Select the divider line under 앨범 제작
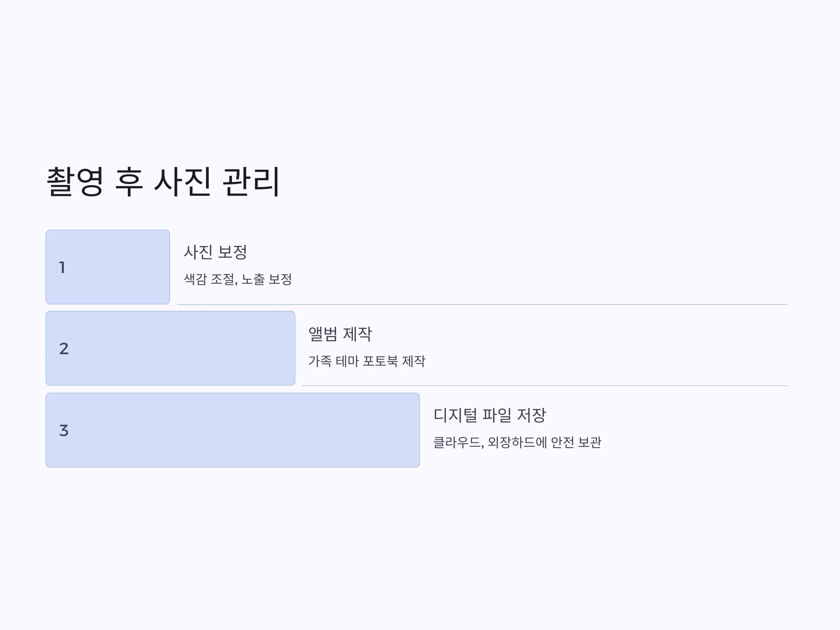 pos(545,386)
